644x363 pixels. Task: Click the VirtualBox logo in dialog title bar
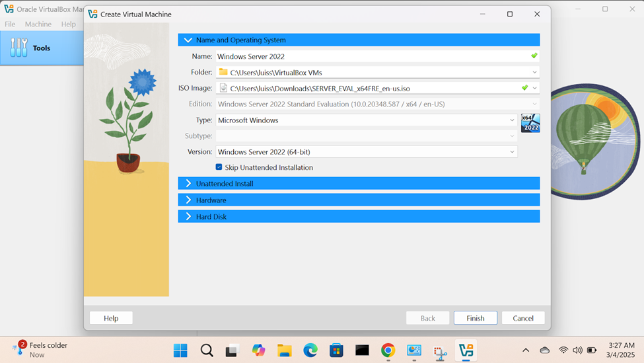click(93, 14)
